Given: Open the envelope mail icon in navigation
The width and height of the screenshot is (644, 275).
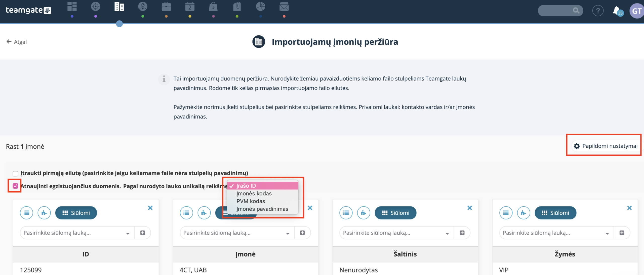Looking at the screenshot, I should [284, 7].
